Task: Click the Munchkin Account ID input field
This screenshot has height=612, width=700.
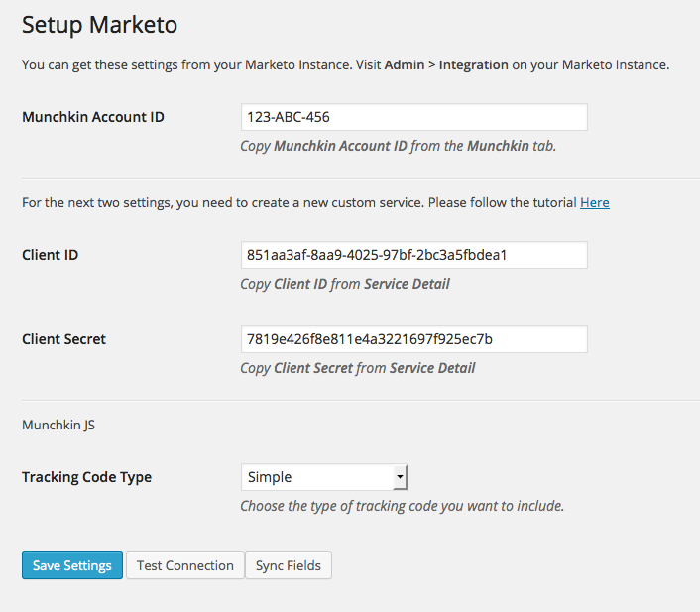Action: (x=414, y=117)
